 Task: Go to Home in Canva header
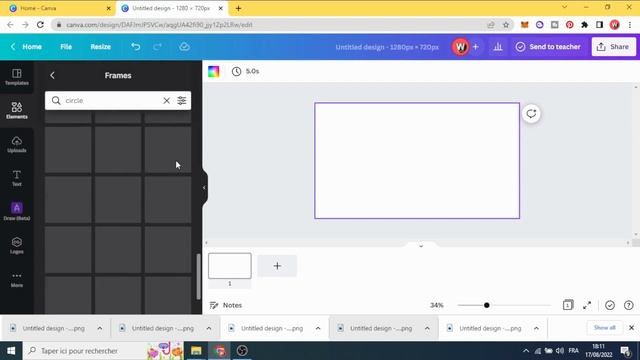[27, 47]
